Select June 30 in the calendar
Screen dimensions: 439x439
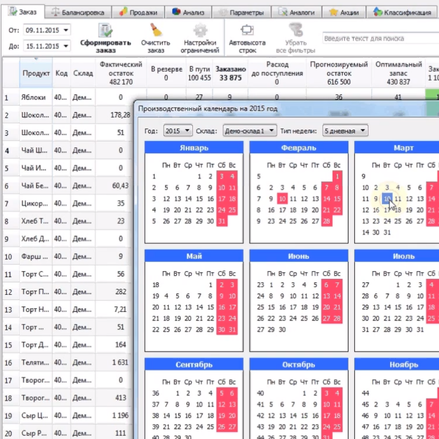282,329
